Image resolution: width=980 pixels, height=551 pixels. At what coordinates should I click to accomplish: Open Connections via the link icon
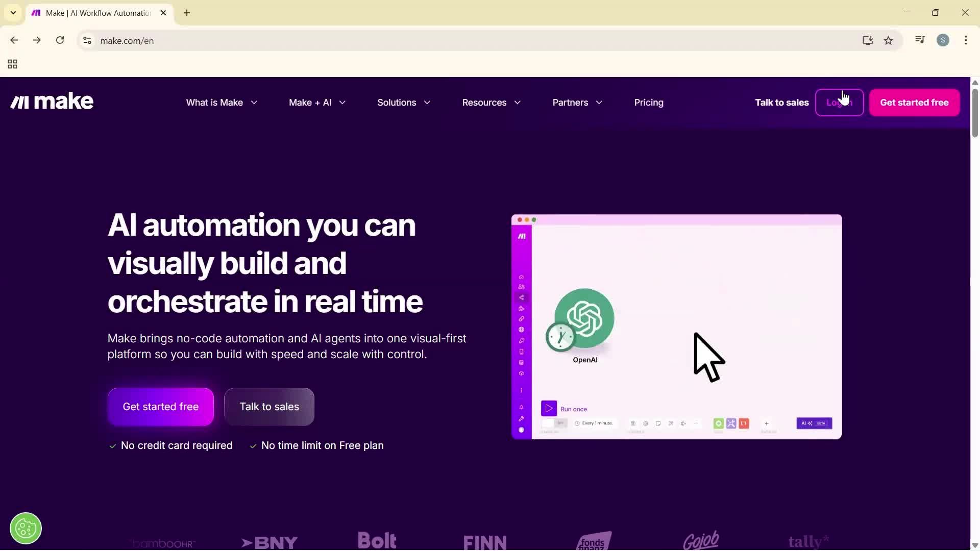click(x=521, y=319)
